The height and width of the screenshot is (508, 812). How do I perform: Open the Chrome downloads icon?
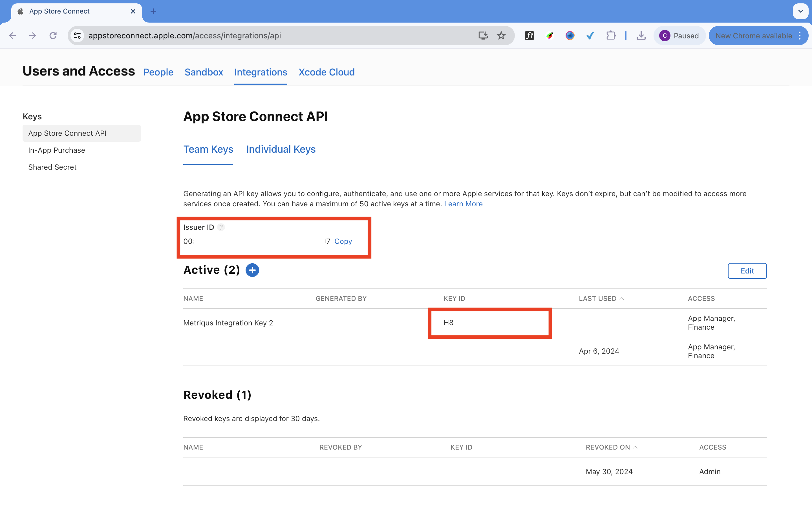(641, 36)
